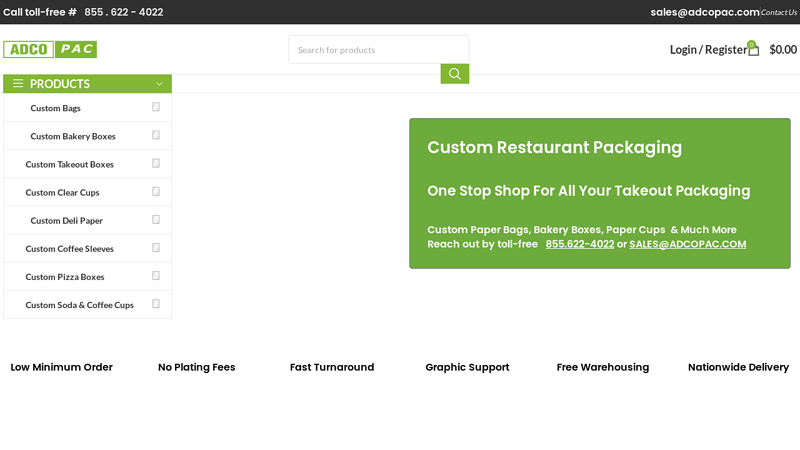Screen dimensions: 800x450
Task: Click the Contact Us link
Action: pos(779,12)
